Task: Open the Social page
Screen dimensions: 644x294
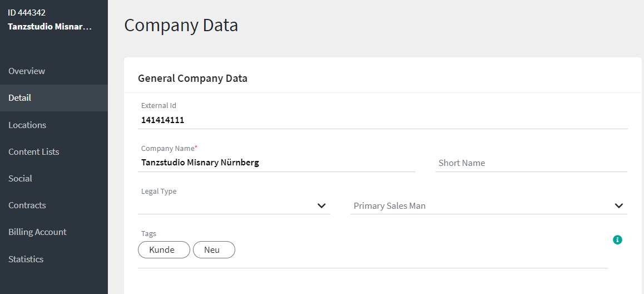Action: 20,179
